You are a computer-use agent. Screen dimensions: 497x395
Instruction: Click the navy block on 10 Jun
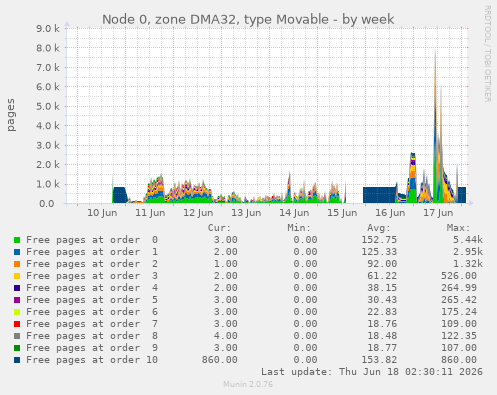coord(119,195)
